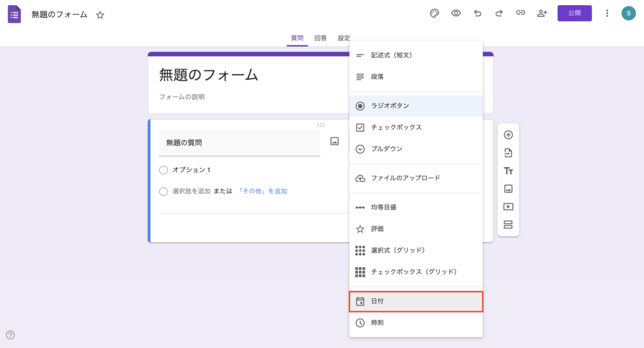Click the question drag handle dots
This screenshot has width=644, height=348.
coord(321,125)
